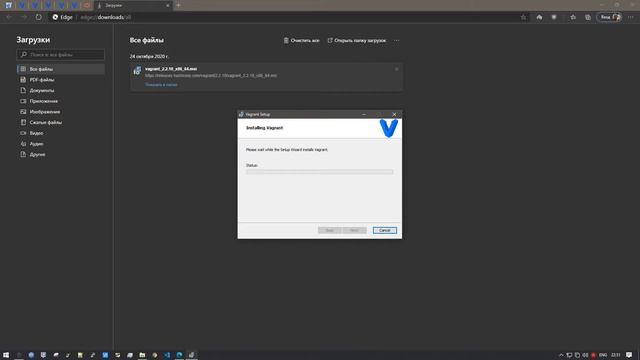Image resolution: width=640 pixels, height=360 pixels.
Task: Open a new browser tab
Action: pyautogui.click(x=178, y=5)
